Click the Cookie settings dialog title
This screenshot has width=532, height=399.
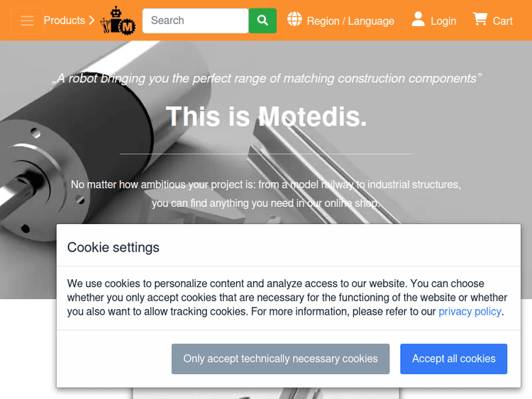(x=113, y=247)
